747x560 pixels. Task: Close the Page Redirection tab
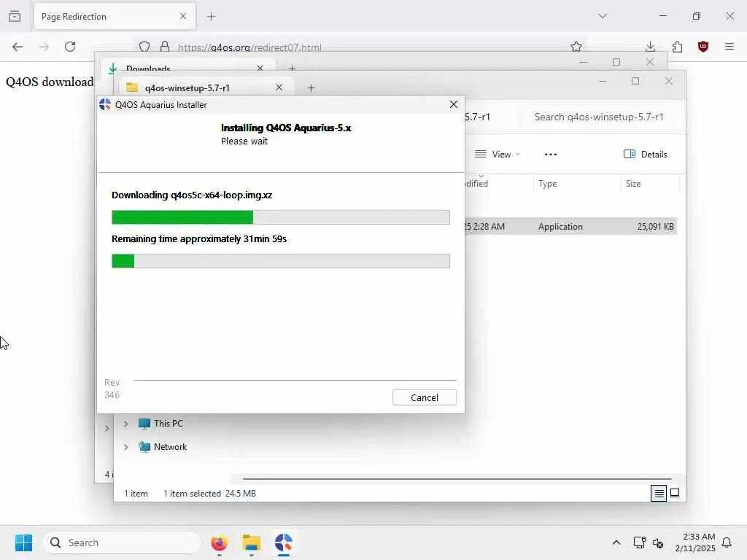[x=183, y=16]
